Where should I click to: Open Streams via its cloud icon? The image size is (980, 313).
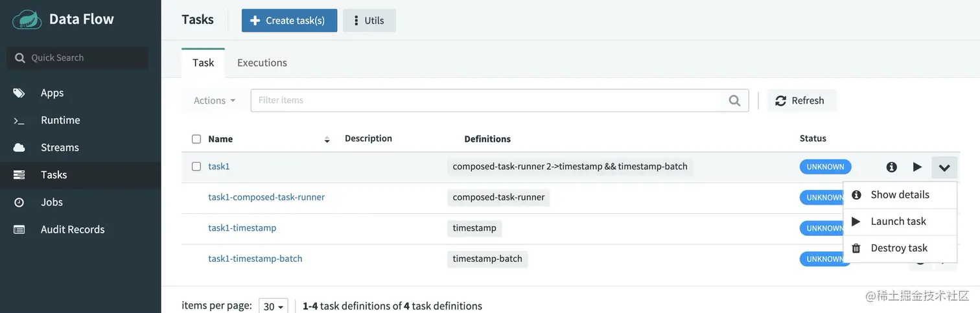click(19, 147)
